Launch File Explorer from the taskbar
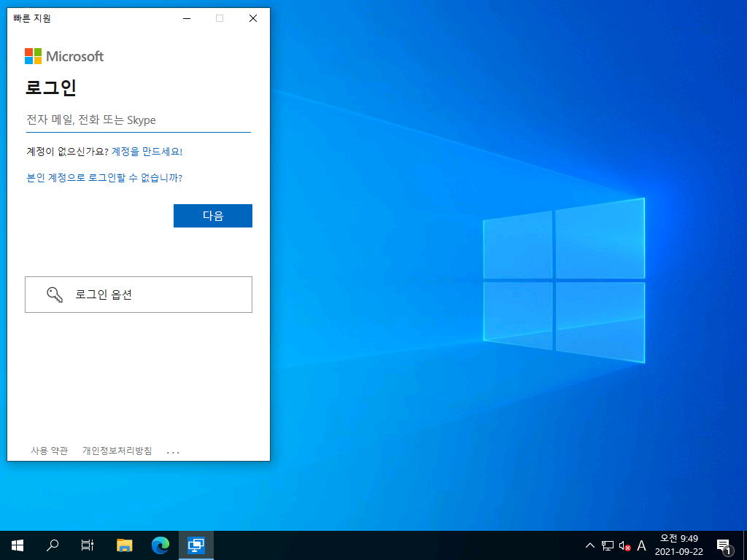The image size is (747, 560). coord(125,545)
